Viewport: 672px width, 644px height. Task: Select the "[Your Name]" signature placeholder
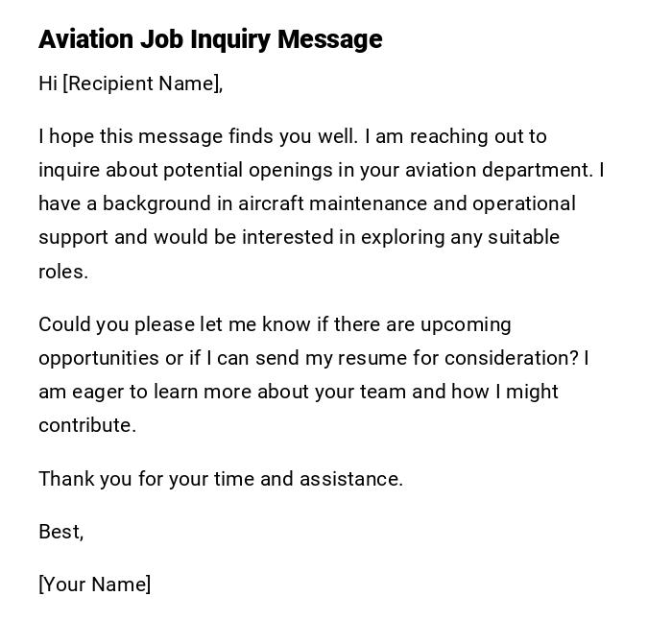coord(94,584)
